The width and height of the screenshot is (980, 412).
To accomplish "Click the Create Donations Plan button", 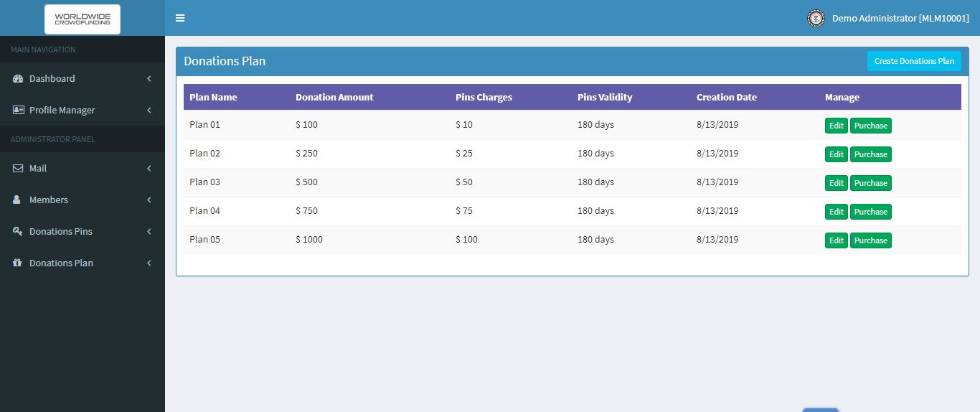I will (x=914, y=61).
